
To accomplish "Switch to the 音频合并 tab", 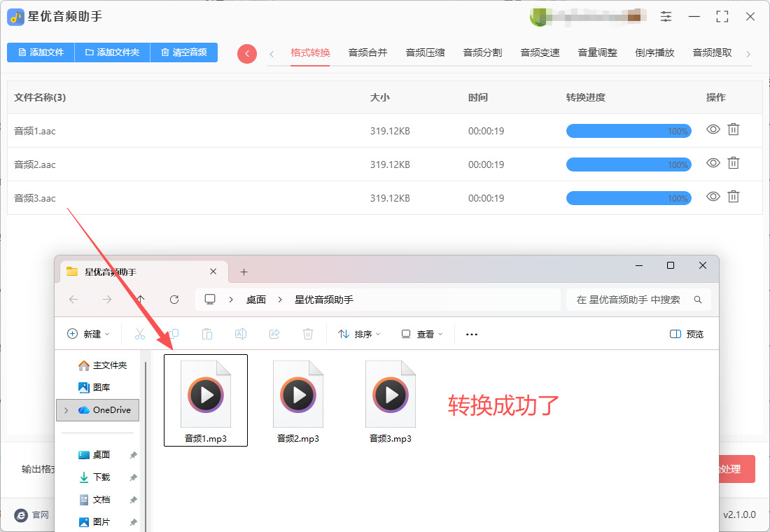I will [x=367, y=52].
